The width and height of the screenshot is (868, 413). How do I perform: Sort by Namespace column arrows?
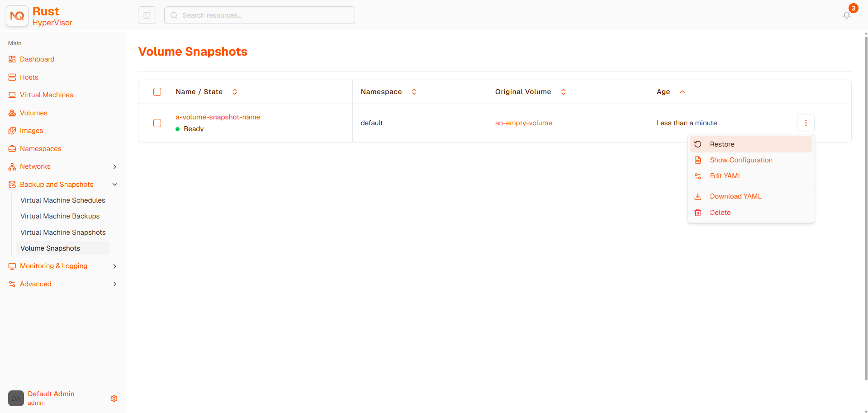(x=414, y=92)
